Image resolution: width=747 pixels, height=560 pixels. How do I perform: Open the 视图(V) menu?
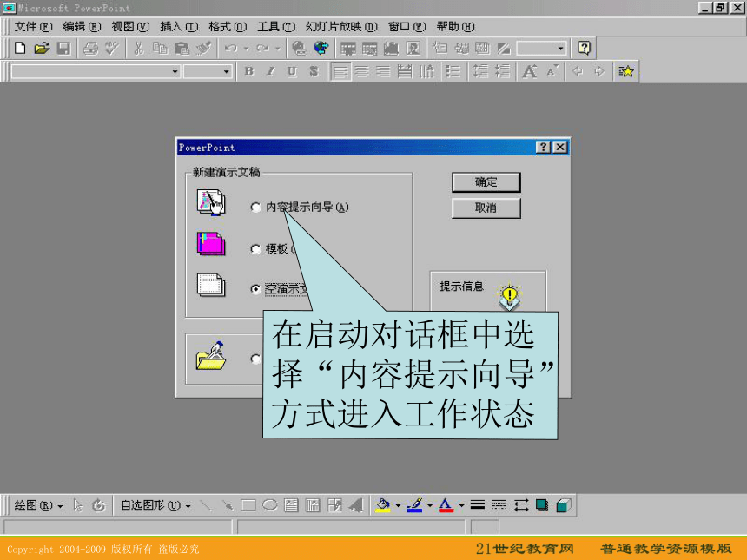coord(130,27)
